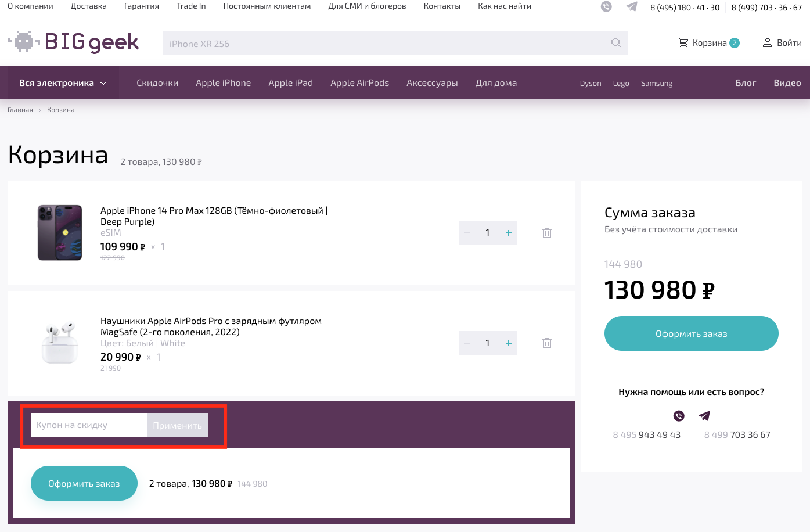The height and width of the screenshot is (532, 810).
Task: Open iPhone 14 Pro Max product thumbnail
Action: (x=60, y=232)
